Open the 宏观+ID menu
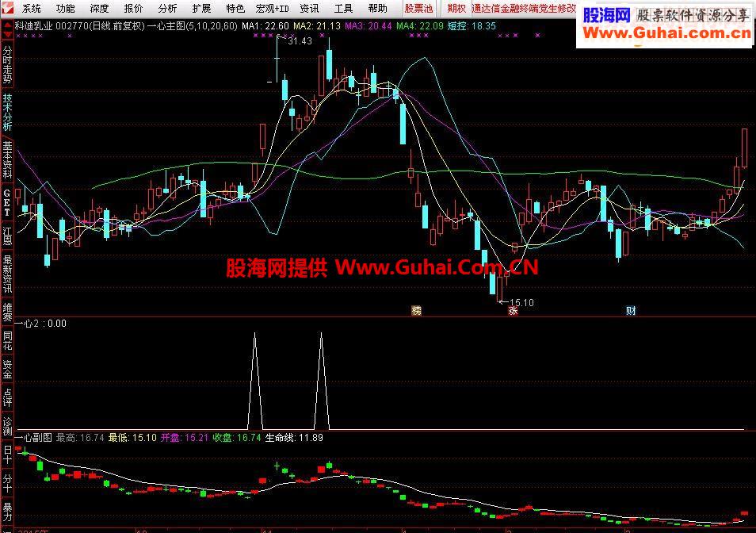 (x=273, y=8)
